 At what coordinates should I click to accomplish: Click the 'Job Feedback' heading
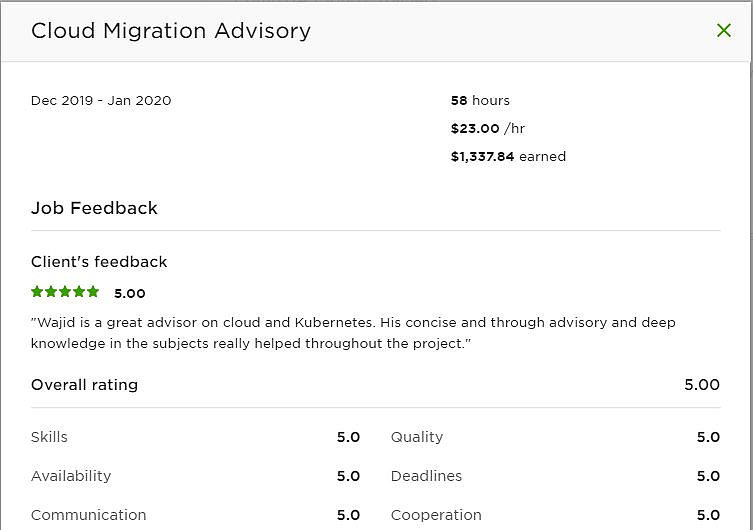[x=94, y=208]
